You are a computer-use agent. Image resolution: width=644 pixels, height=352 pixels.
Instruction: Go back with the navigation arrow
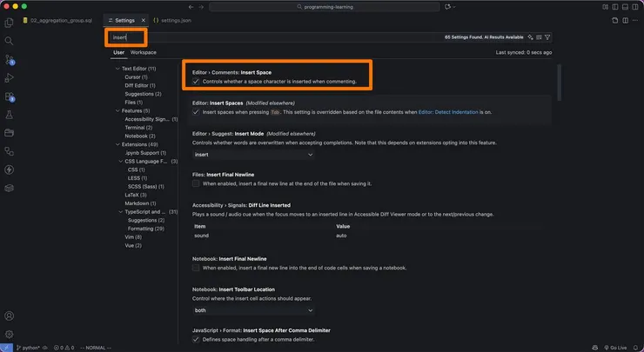pos(191,7)
